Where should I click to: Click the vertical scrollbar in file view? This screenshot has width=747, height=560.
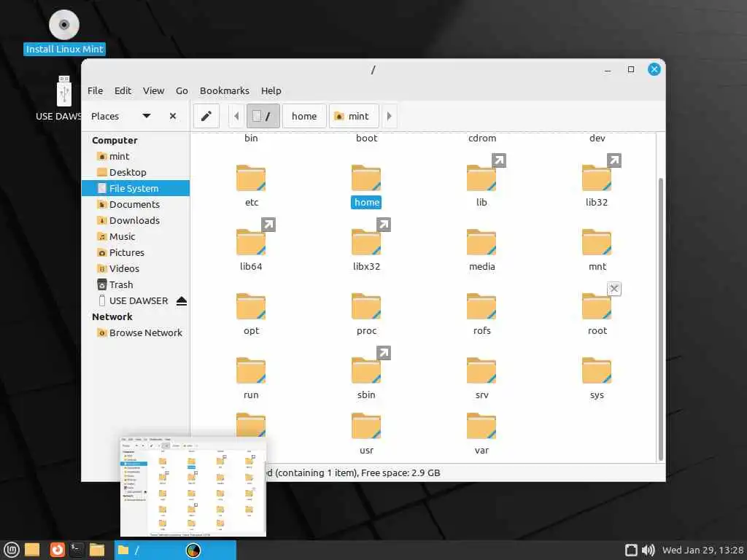tap(660, 319)
